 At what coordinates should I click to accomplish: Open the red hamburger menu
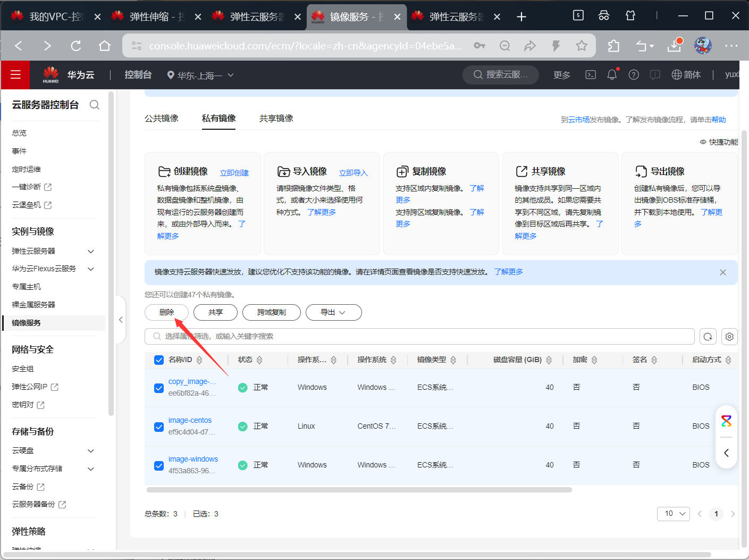[15, 75]
